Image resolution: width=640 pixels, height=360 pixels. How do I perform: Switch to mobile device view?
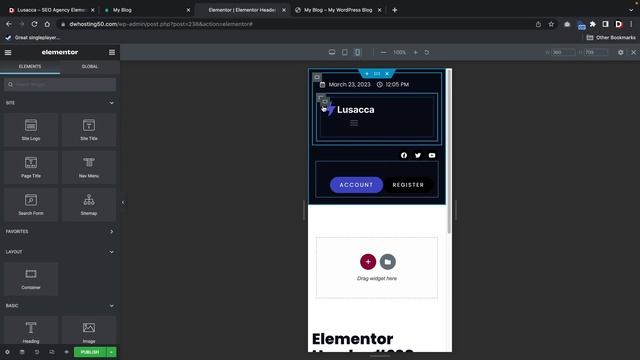coord(357,52)
